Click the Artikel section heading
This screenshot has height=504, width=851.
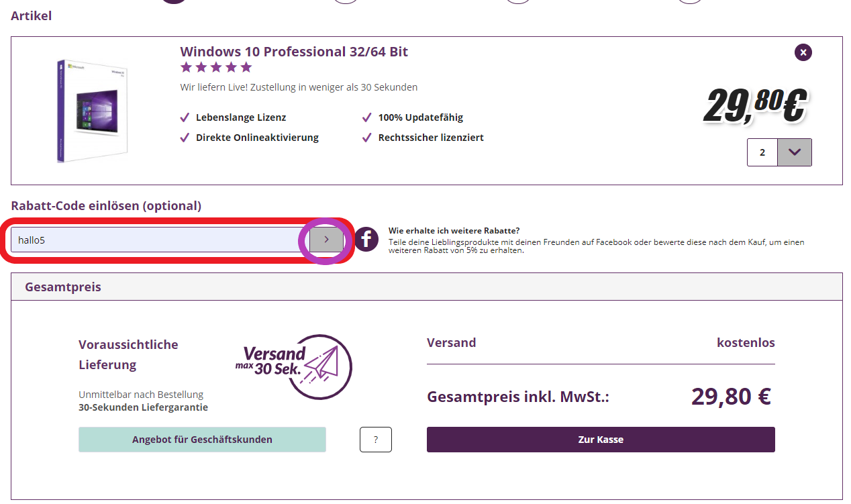[31, 15]
